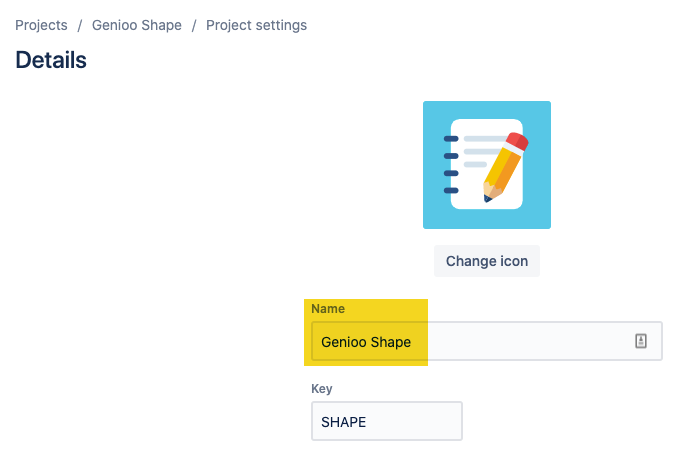Select the Project settings breadcrumb
The height and width of the screenshot is (456, 689).
point(257,25)
